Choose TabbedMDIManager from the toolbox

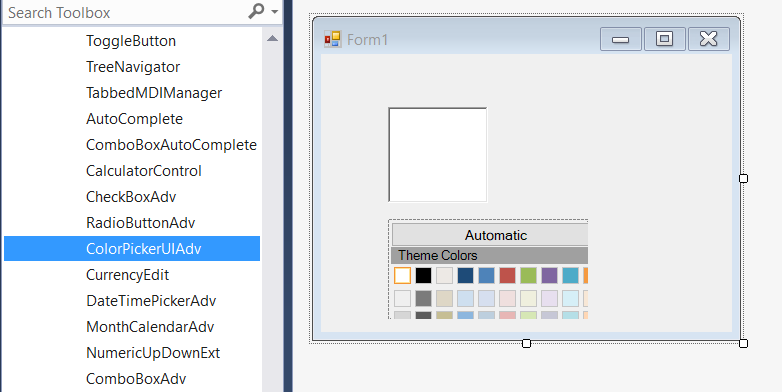click(154, 93)
